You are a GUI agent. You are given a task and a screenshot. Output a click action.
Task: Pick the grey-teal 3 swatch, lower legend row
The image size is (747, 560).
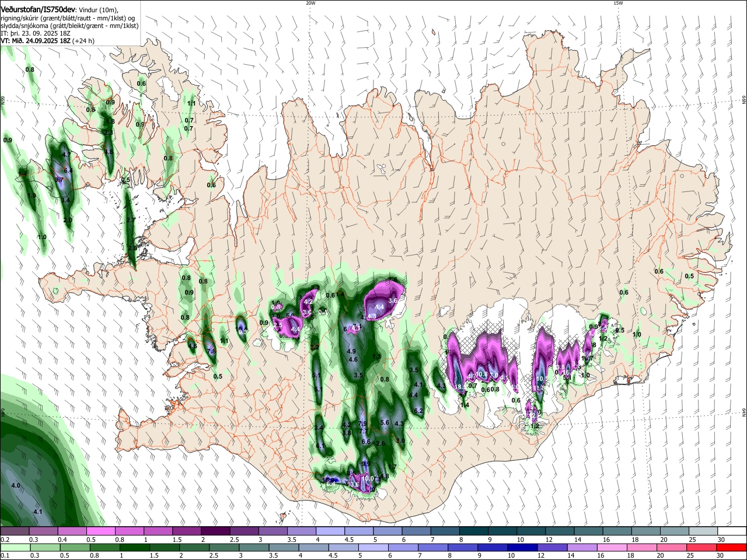[254, 547]
